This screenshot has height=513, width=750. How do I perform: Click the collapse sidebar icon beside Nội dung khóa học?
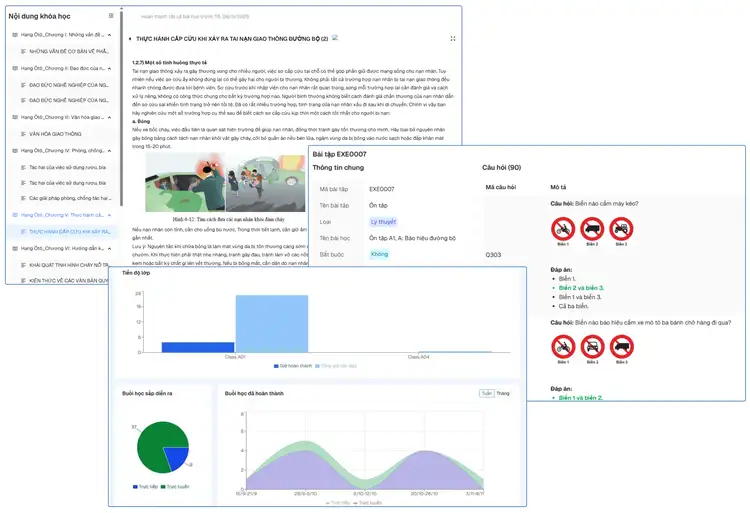point(112,16)
